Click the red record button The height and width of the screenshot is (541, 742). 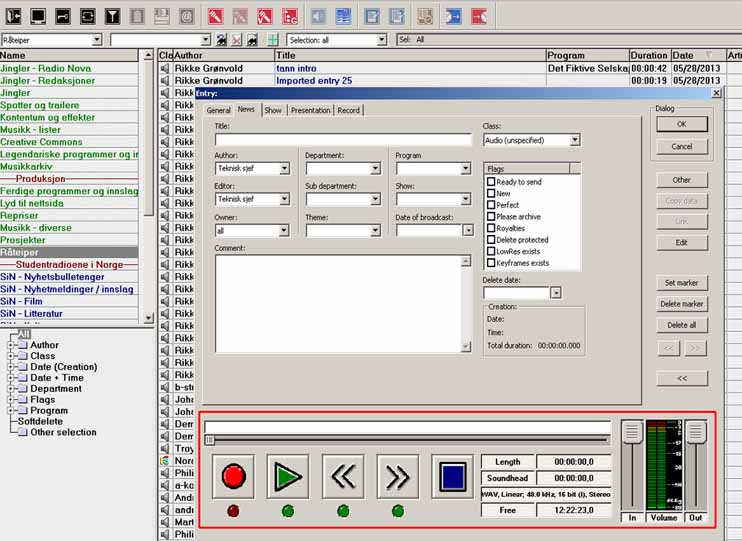(233, 476)
